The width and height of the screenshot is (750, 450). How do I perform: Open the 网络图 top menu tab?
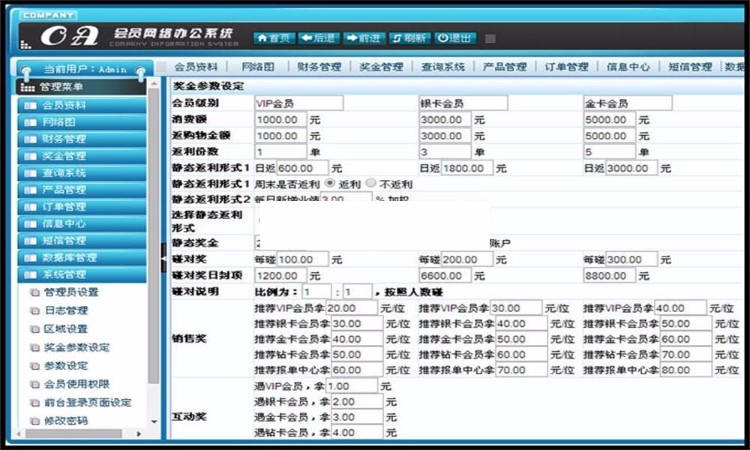tap(258, 66)
